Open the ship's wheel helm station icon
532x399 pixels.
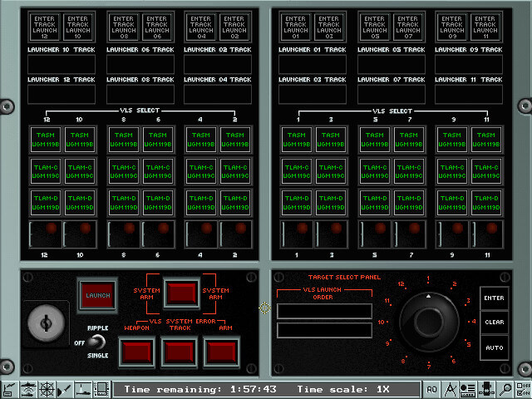coord(47,390)
